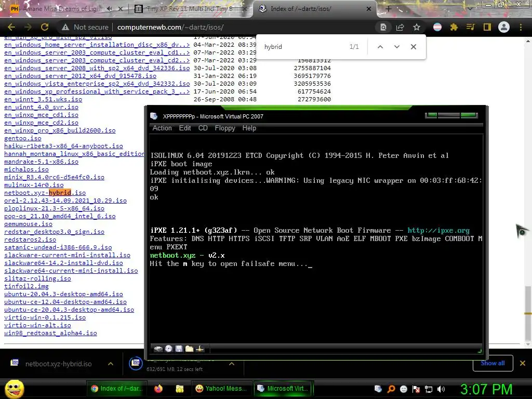
Task: Open the folder icon in the taskbar
Action: coord(179,389)
